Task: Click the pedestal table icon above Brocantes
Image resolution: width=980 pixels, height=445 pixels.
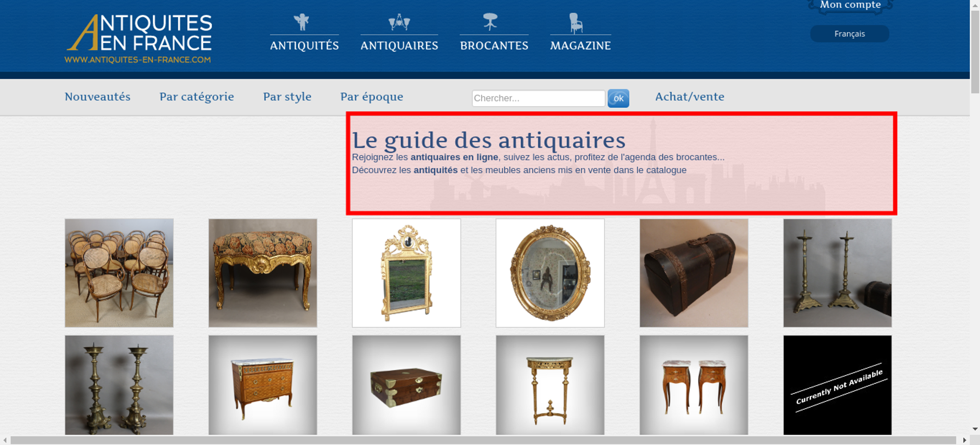Action: pos(490,22)
